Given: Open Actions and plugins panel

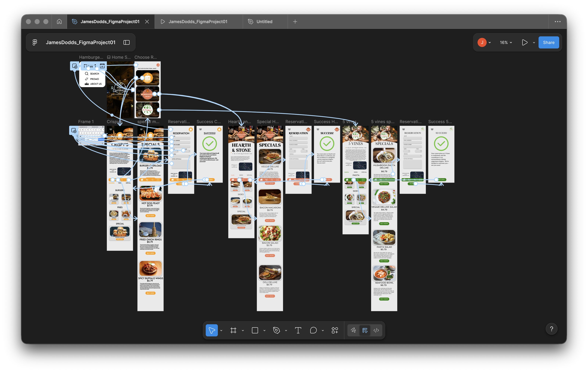Looking at the screenshot, I should click(x=335, y=330).
